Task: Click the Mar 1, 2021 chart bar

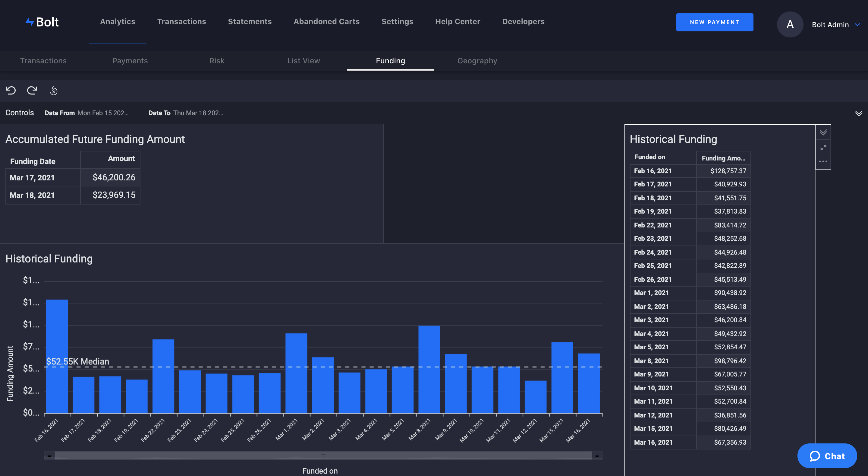Action: point(296,373)
